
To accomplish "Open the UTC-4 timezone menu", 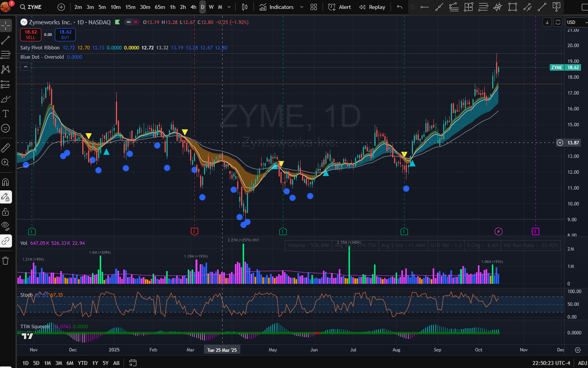I will [x=551, y=363].
